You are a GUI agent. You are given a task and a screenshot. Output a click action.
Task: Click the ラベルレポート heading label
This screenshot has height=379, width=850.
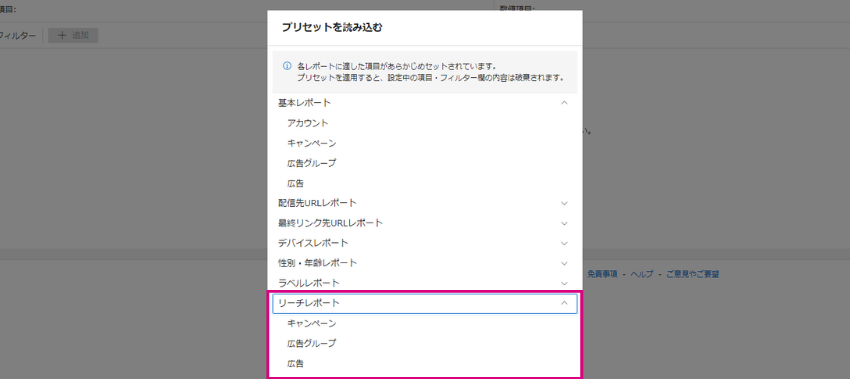[x=308, y=283]
